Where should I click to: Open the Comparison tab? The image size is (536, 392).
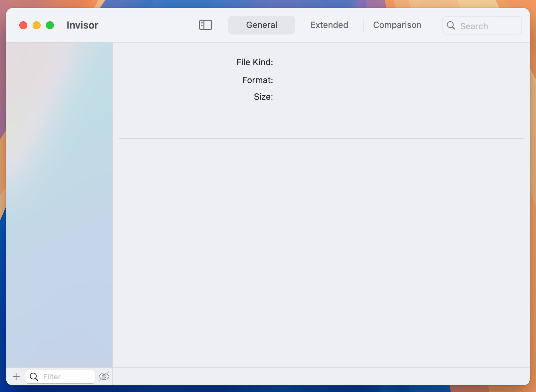click(x=397, y=25)
